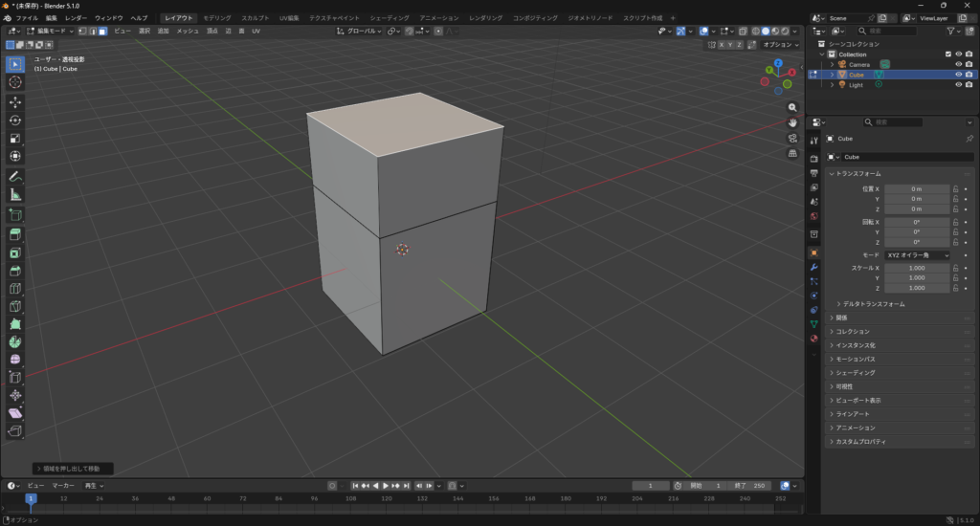
Task: Expand the デルタトランスフォーム panel
Action: point(873,304)
